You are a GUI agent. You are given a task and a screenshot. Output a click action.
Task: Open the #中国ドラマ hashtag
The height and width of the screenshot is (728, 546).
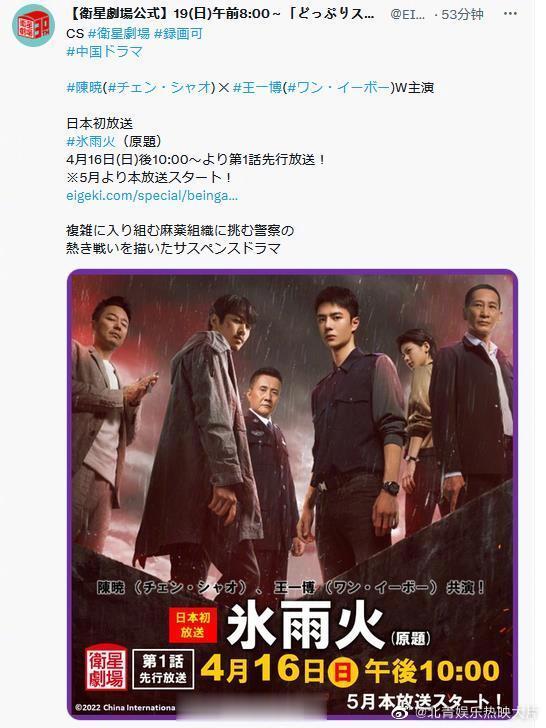tap(104, 51)
